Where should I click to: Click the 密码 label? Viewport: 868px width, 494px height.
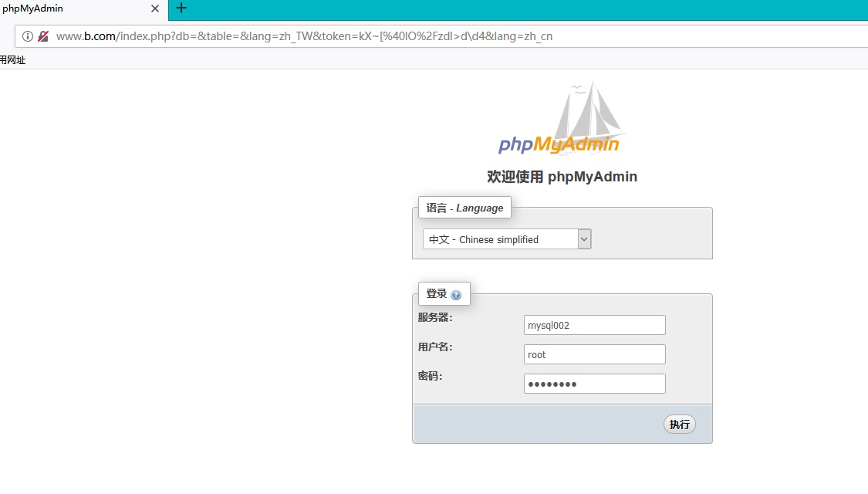click(430, 376)
